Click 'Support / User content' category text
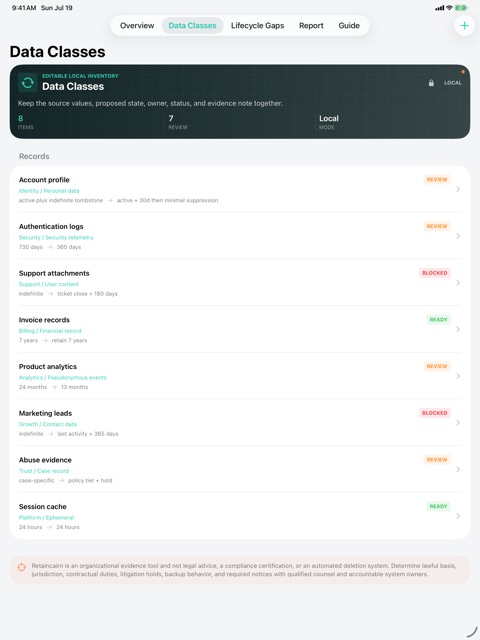 pyautogui.click(x=49, y=284)
